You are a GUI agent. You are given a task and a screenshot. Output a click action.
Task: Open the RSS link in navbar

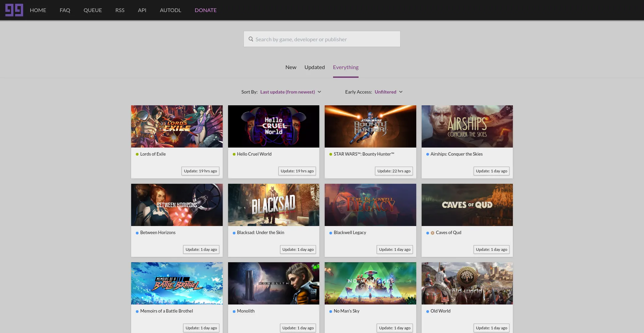120,10
